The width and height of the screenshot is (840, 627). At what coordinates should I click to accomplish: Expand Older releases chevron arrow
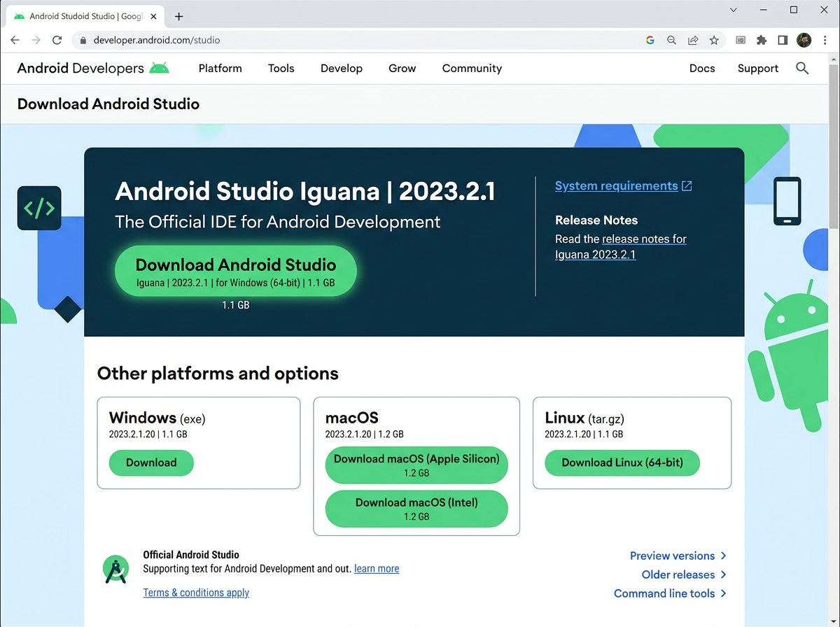click(x=724, y=575)
